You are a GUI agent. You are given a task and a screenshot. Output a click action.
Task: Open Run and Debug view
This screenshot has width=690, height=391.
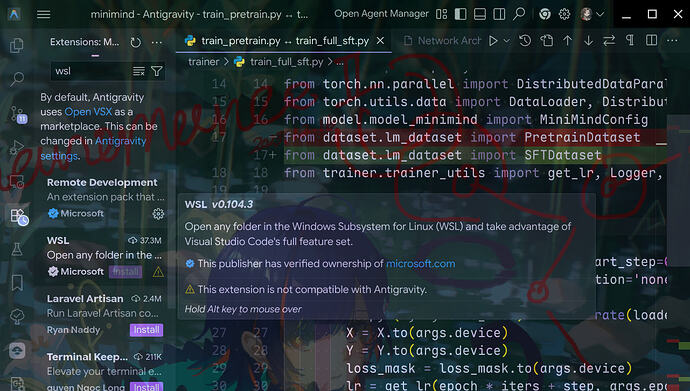[17, 147]
